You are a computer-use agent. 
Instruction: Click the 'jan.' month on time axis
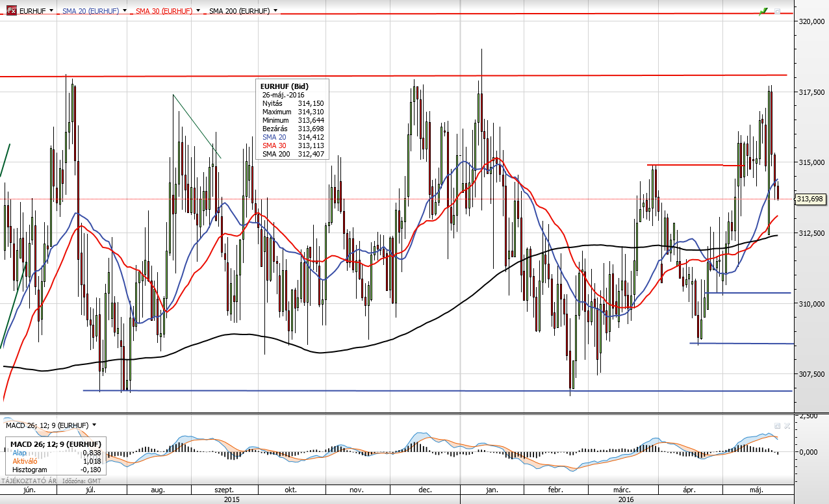491,490
